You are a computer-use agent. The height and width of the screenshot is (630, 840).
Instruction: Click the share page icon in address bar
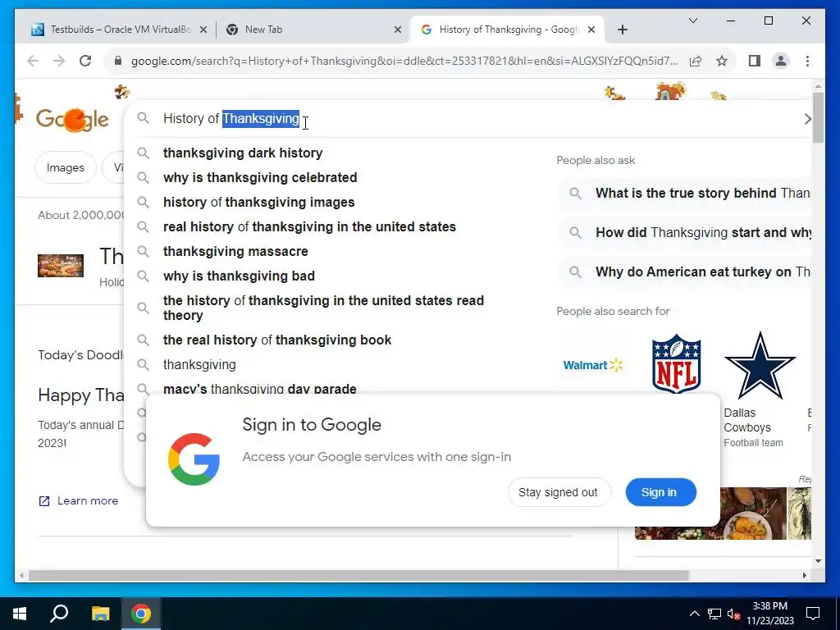pos(696,61)
